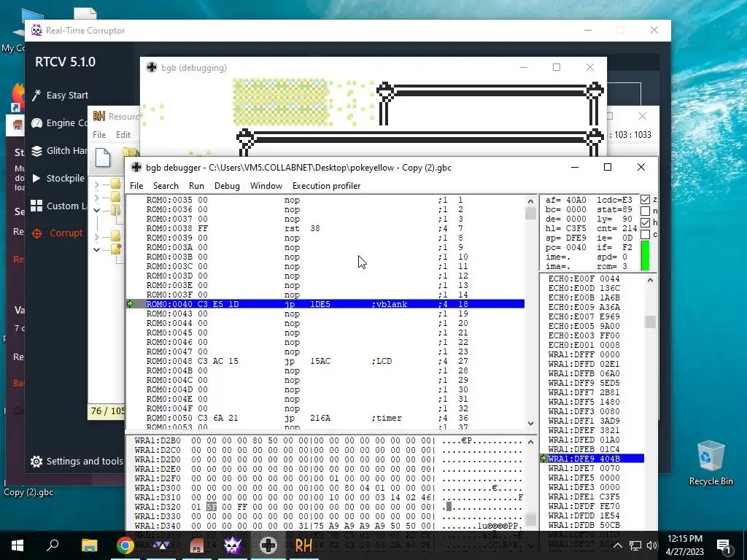Open Custom Layout grid icon in RTCV

point(36,206)
